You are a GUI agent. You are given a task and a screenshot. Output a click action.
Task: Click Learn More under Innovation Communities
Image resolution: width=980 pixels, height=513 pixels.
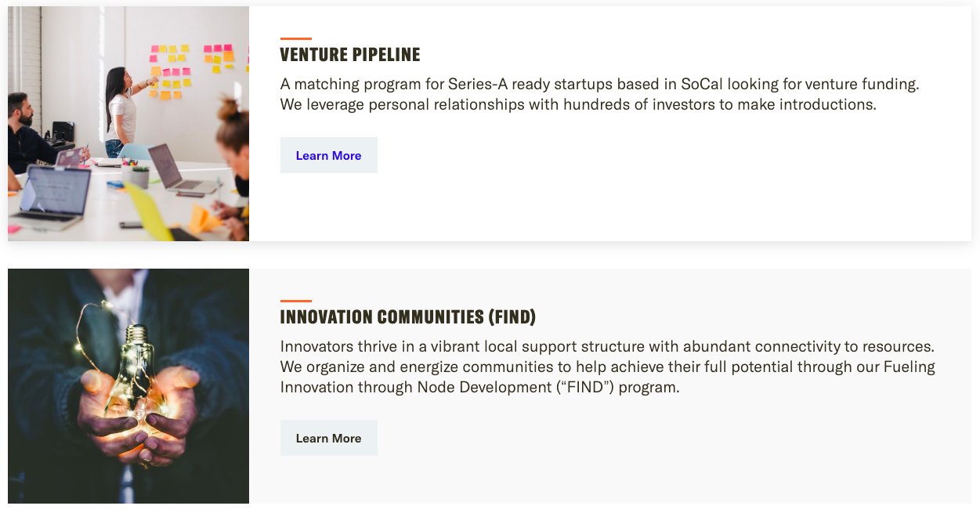point(328,438)
